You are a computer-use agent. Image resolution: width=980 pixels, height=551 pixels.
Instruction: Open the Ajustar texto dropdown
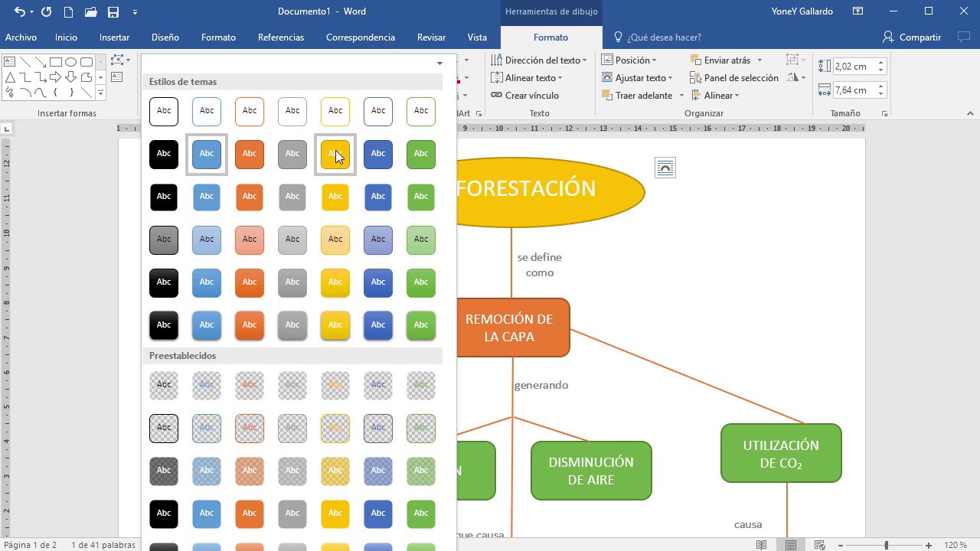[637, 77]
